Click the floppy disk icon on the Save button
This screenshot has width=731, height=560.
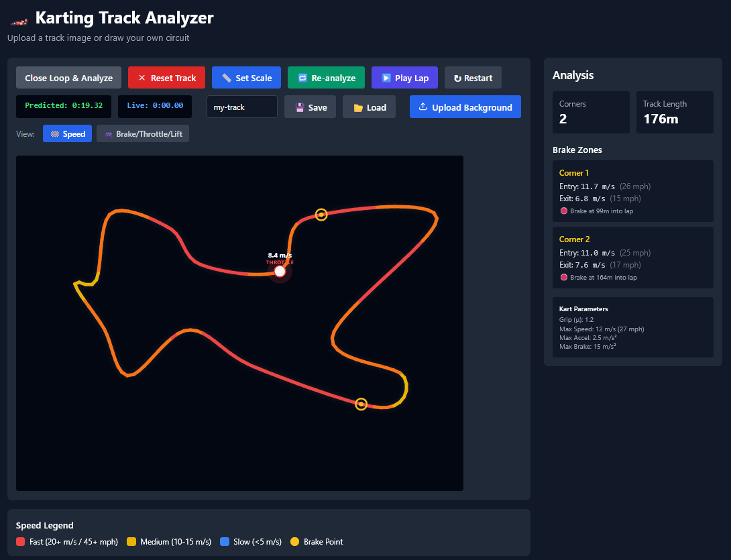(x=300, y=107)
